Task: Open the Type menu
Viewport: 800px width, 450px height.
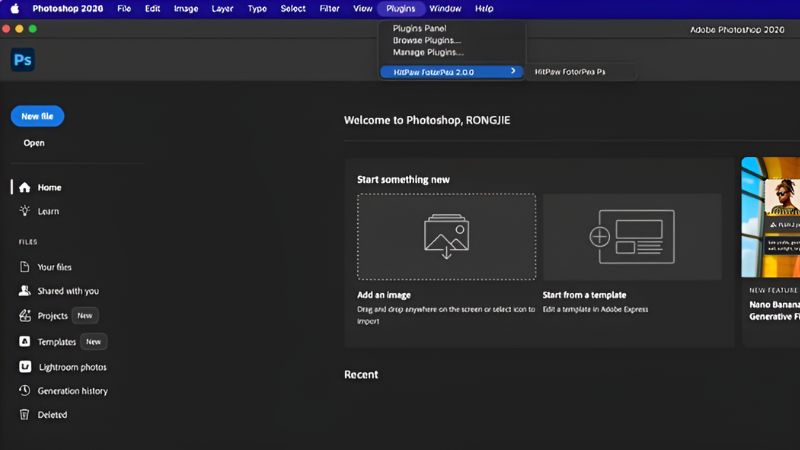Action: 257,9
